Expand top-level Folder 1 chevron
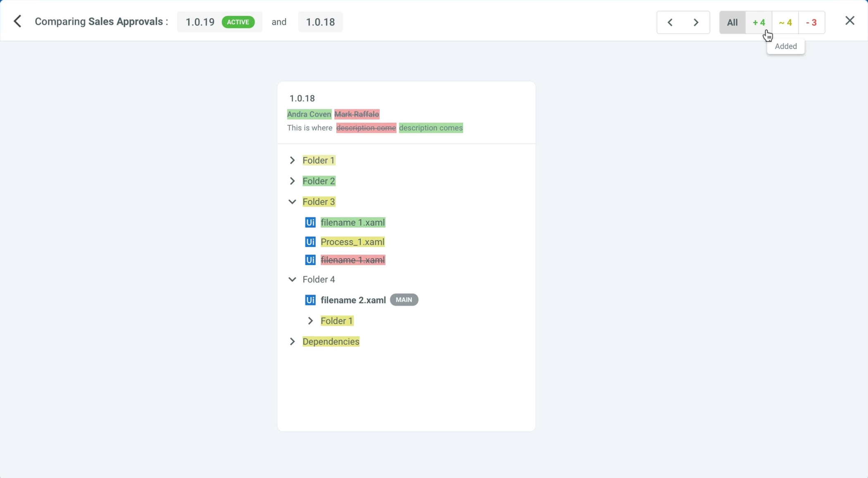The width and height of the screenshot is (868, 478). point(292,160)
